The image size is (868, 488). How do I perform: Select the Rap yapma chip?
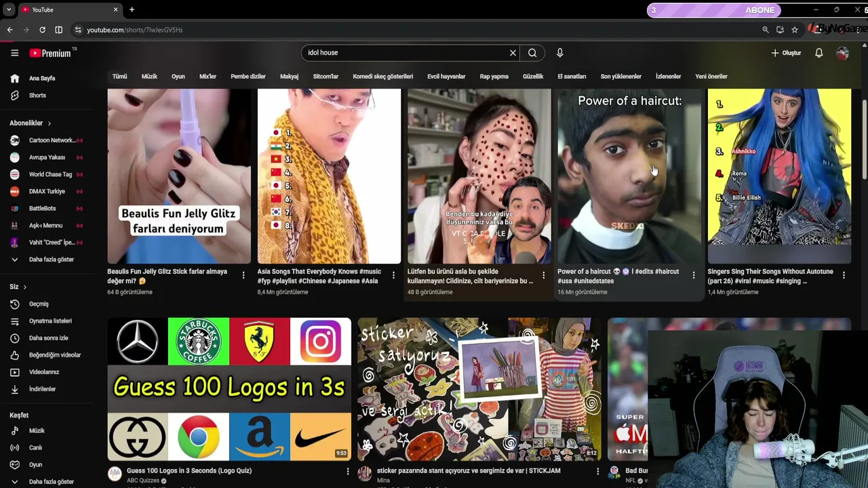tap(494, 77)
